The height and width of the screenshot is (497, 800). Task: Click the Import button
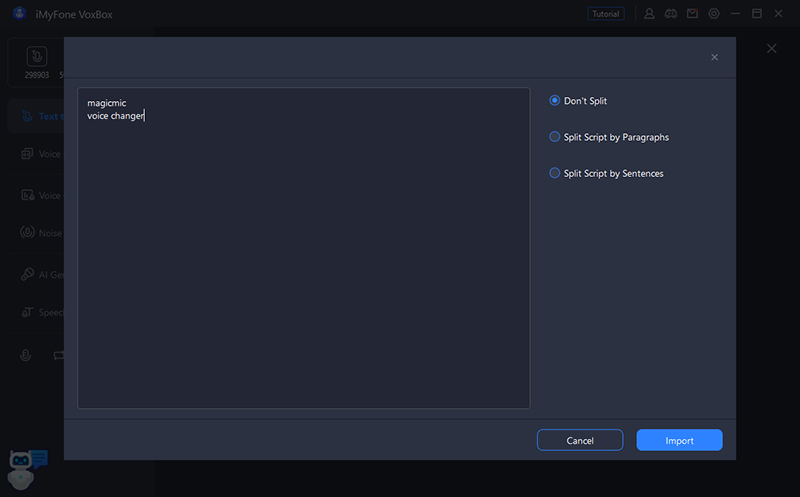pos(679,440)
